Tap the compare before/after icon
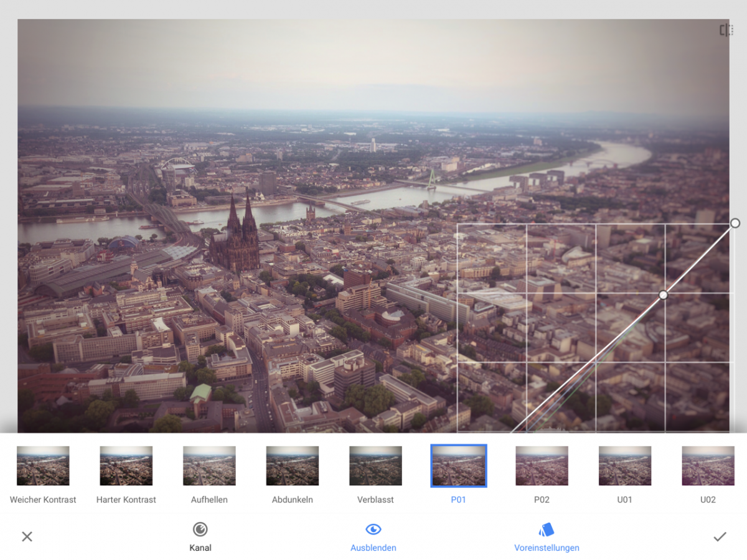The height and width of the screenshot is (560, 747). point(726,30)
